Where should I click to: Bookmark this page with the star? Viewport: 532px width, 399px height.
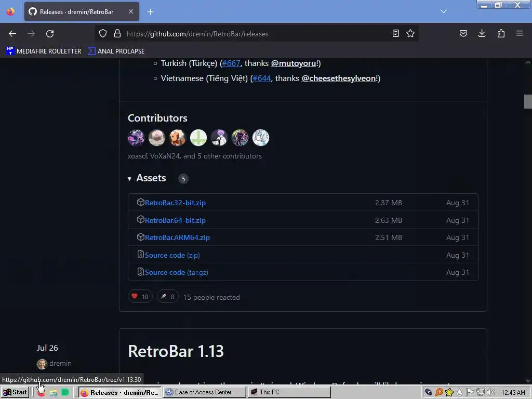410,33
